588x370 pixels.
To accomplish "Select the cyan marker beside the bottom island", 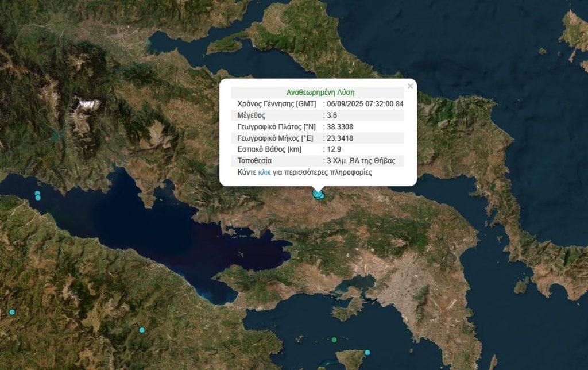I will point(367,352).
